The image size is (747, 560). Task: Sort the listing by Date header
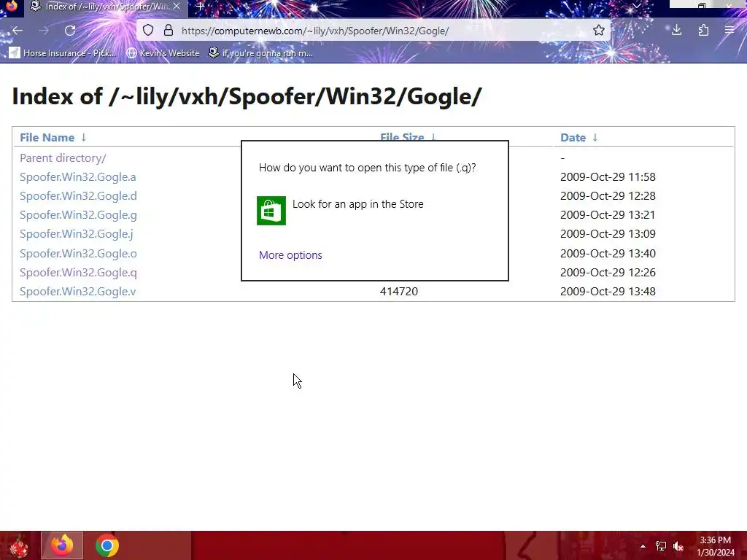(573, 138)
